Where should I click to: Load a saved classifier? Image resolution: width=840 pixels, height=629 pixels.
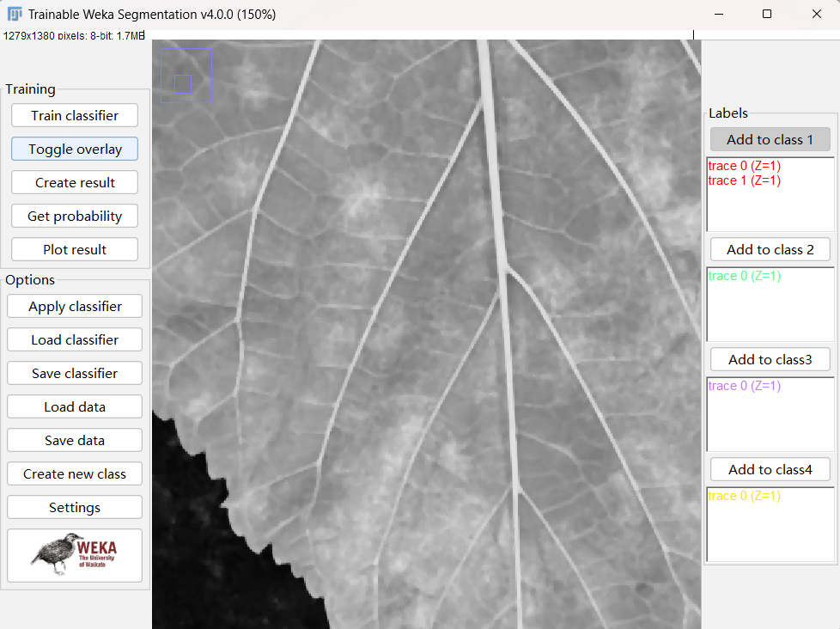click(x=74, y=339)
